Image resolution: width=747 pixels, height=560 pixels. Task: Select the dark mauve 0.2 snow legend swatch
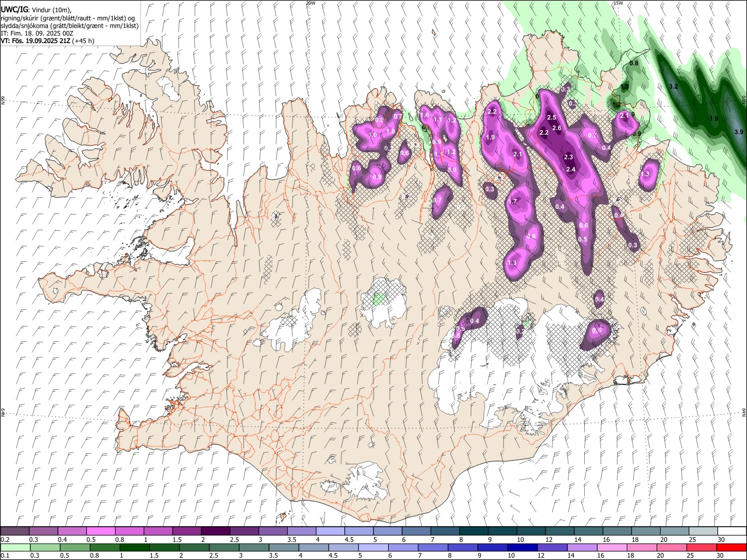(x=15, y=531)
